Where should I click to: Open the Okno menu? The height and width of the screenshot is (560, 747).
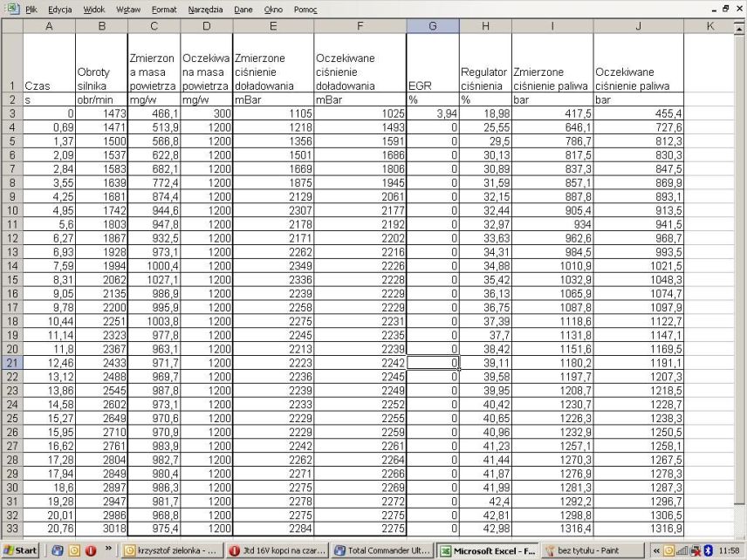tap(273, 10)
